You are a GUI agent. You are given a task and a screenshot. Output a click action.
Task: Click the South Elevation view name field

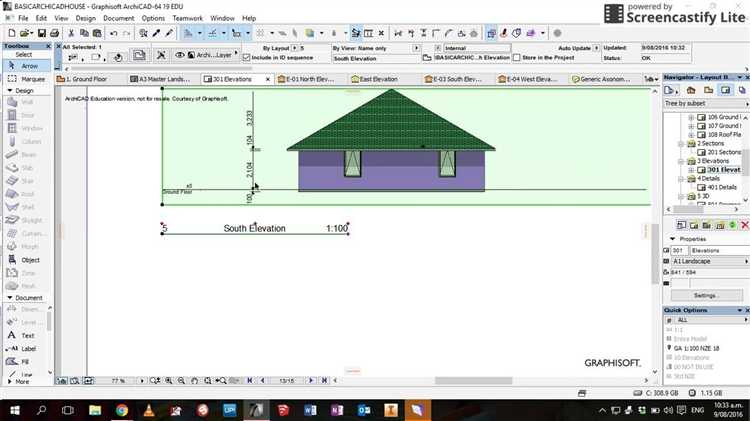tap(376, 58)
